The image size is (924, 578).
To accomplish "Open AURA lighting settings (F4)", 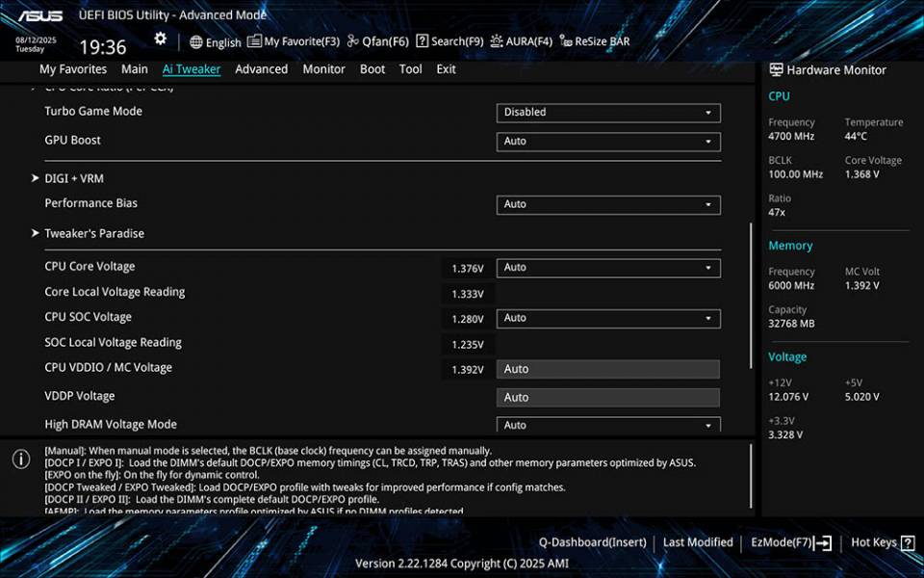I will click(520, 40).
